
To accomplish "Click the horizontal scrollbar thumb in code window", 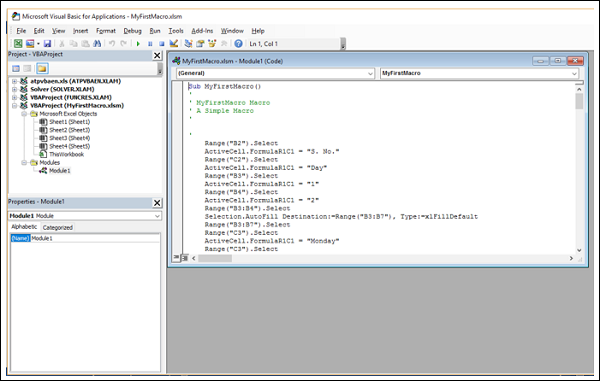I will pos(215,258).
